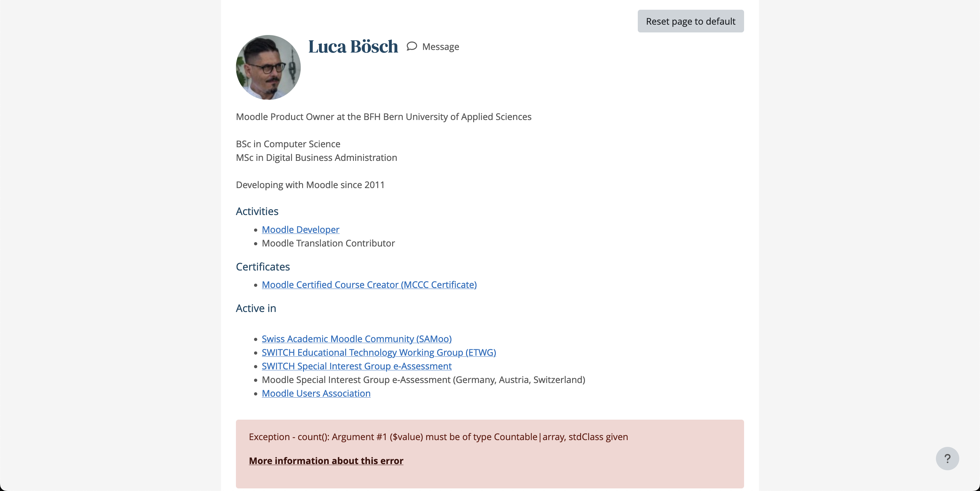This screenshot has height=491, width=980.
Task: Click the Certificates section heading
Action: (x=263, y=267)
